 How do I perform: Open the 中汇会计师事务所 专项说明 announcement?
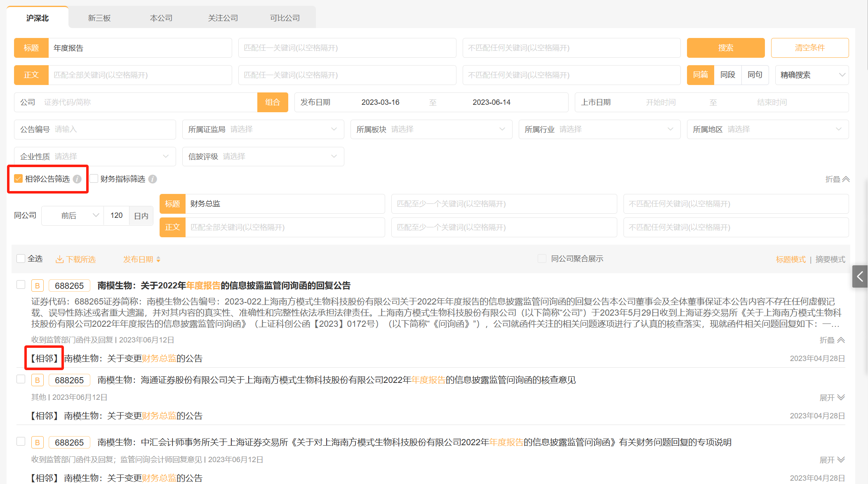click(x=414, y=442)
